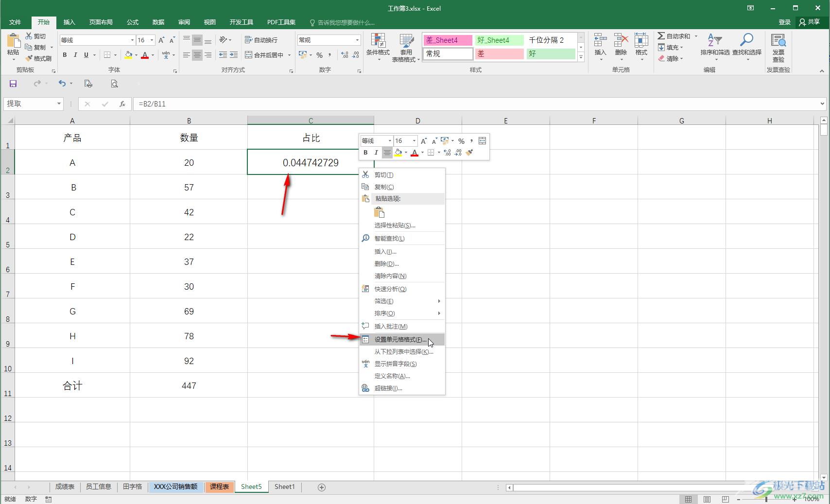This screenshot has width=830, height=504.
Task: Toggle center alignment in ribbon
Action: 197,55
